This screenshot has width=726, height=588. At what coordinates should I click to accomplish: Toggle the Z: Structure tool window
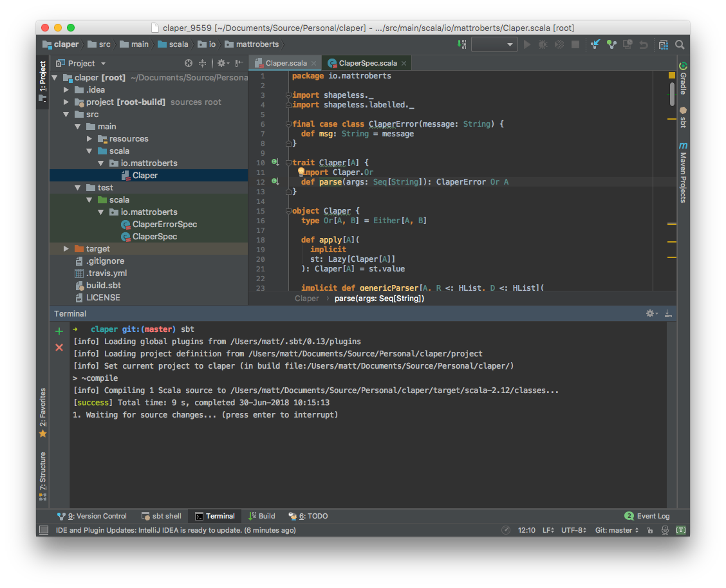42,477
